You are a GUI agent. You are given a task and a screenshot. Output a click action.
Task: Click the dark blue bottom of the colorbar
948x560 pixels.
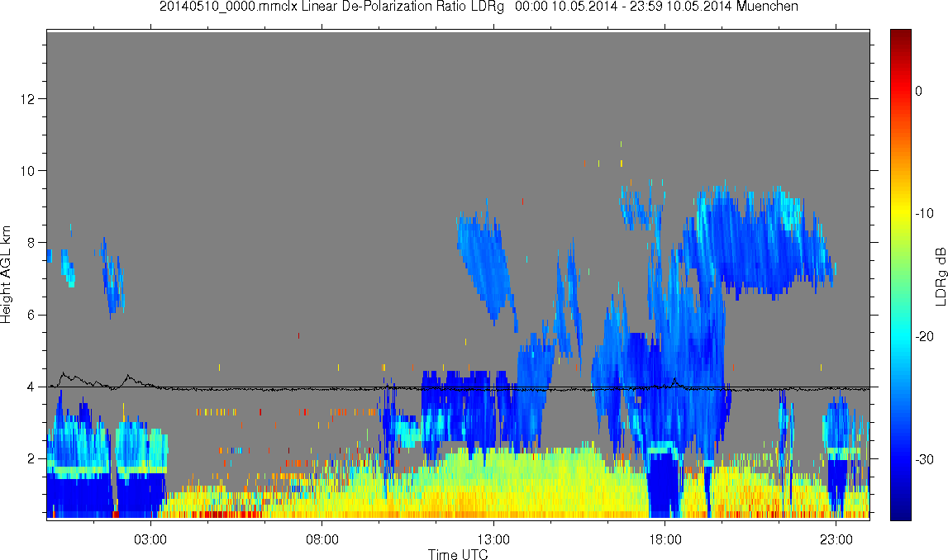(901, 511)
